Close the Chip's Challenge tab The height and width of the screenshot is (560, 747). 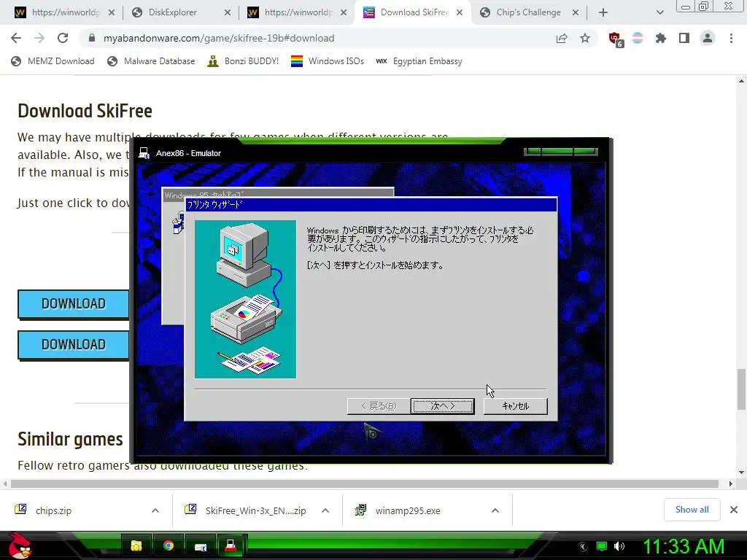(576, 13)
